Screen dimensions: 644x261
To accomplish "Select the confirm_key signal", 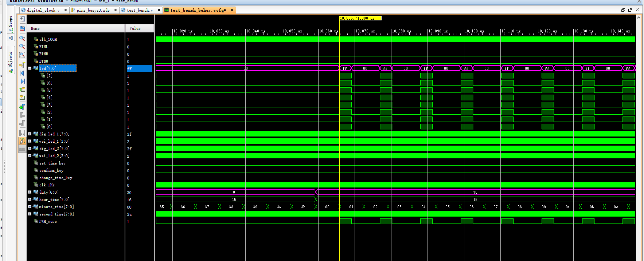I will coord(51,170).
